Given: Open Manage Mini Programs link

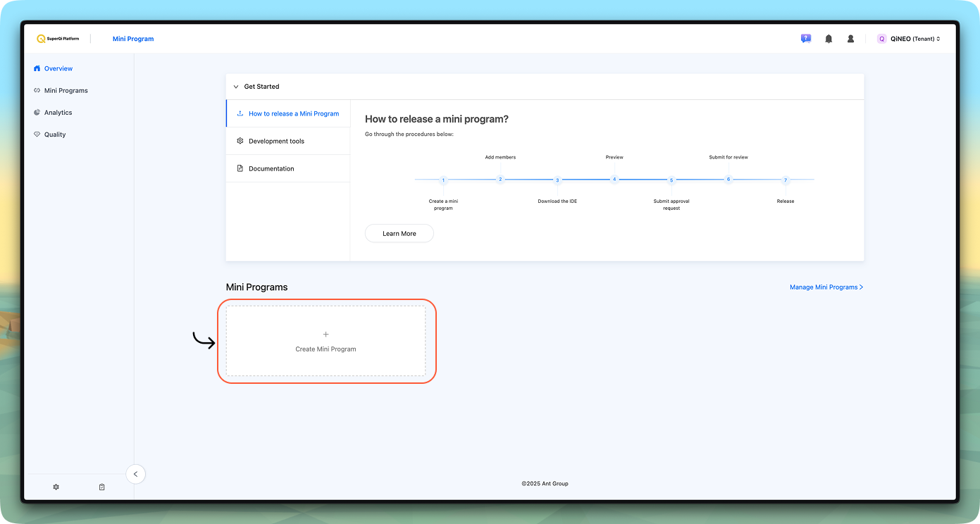Looking at the screenshot, I should point(826,287).
